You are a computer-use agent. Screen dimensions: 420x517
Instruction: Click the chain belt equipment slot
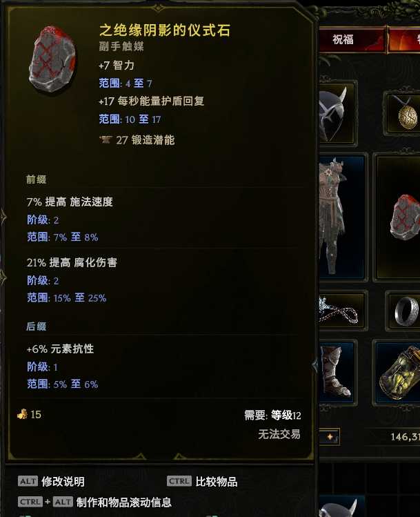coord(342,311)
